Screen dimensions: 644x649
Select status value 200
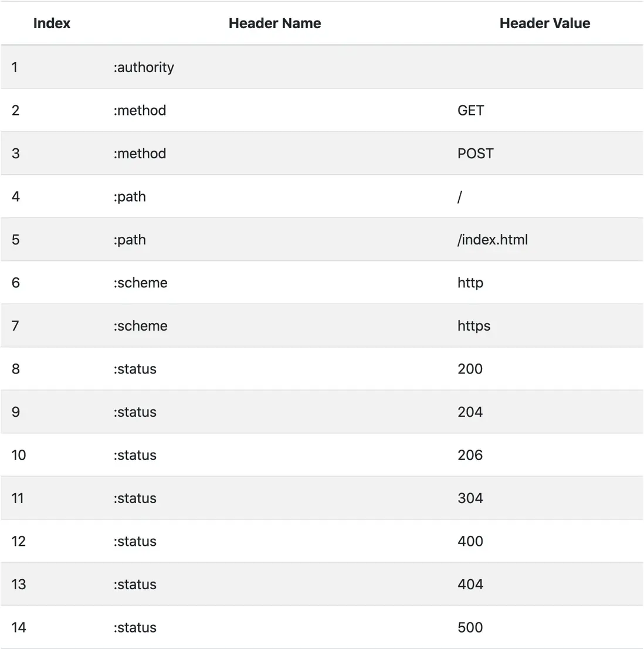pyautogui.click(x=470, y=369)
